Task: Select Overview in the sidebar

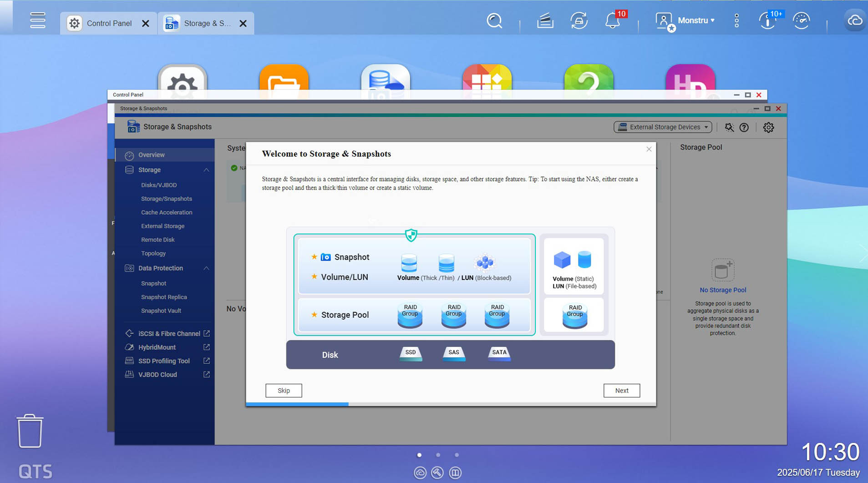Action: (x=165, y=155)
